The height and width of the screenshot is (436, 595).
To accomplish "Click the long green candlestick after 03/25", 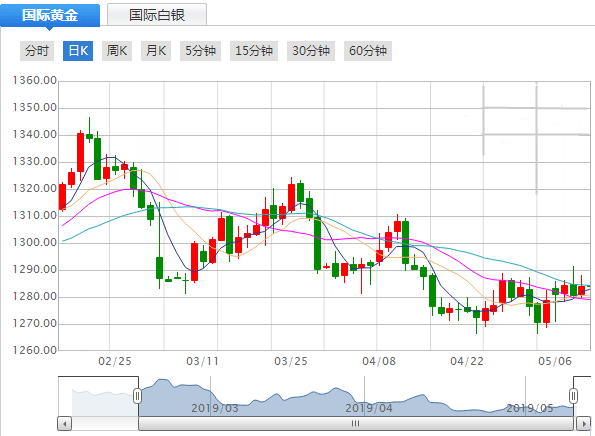I will click(x=317, y=242).
